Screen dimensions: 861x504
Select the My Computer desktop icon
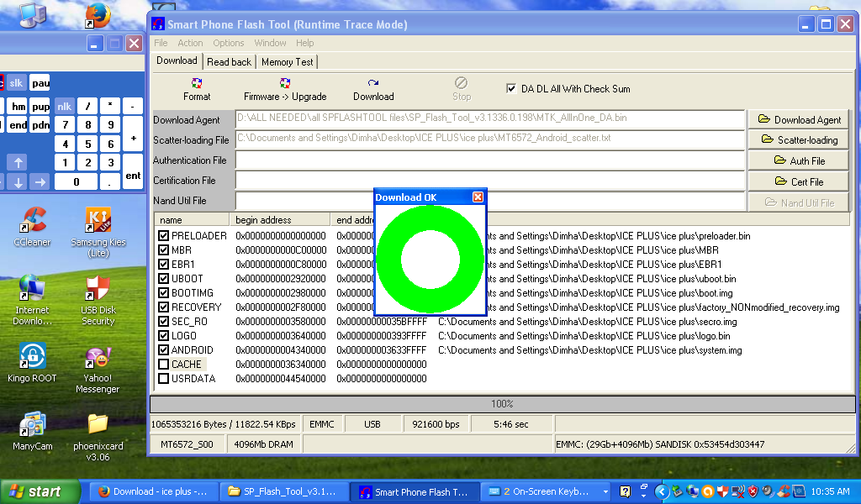click(33, 14)
